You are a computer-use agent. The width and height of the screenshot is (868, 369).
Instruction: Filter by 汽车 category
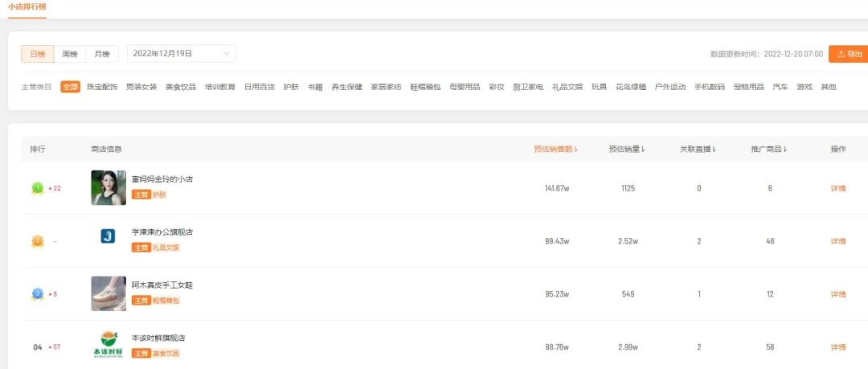point(780,87)
